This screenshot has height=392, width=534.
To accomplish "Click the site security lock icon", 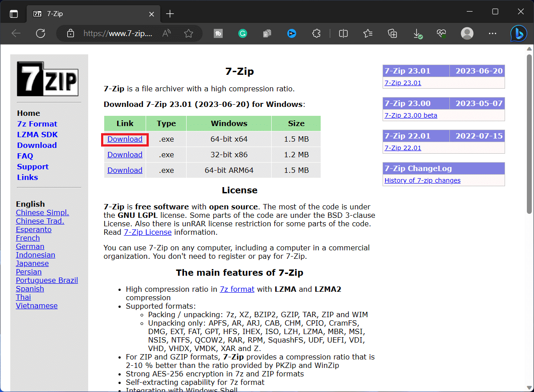I will (71, 33).
